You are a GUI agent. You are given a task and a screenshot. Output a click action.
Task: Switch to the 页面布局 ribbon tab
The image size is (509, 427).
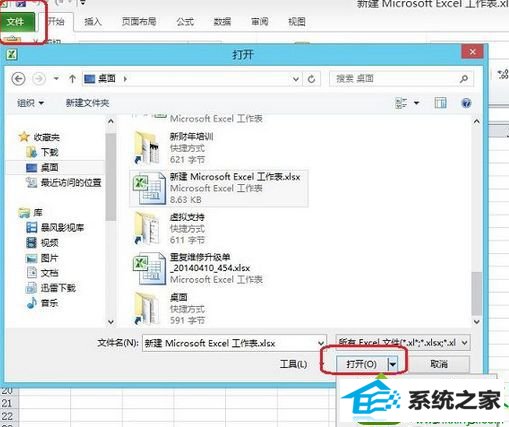pos(139,22)
